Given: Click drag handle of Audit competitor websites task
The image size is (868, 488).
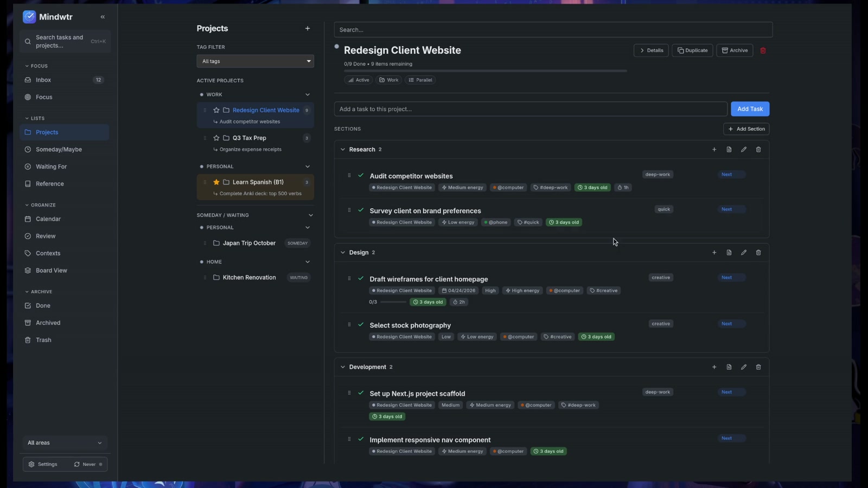Looking at the screenshot, I should click(349, 175).
